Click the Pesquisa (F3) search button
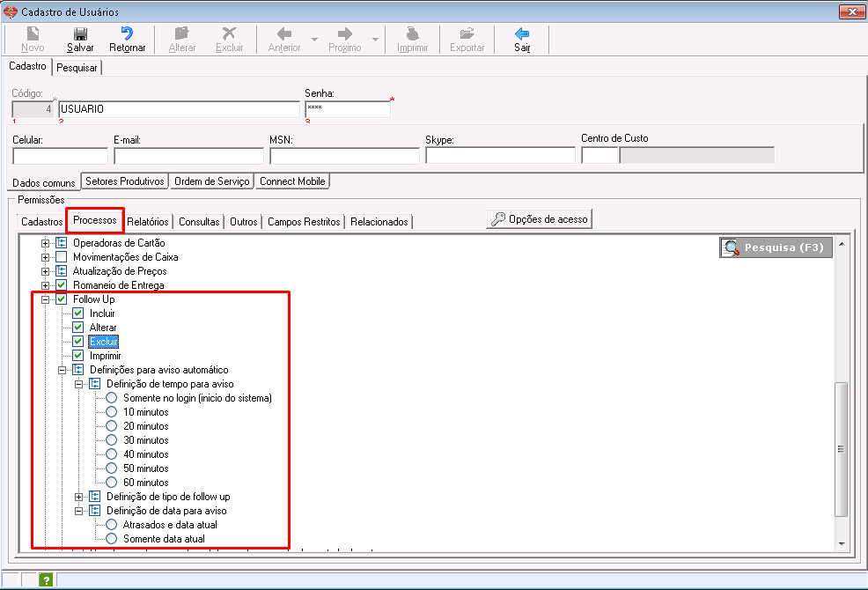This screenshot has height=590, width=868. [776, 247]
